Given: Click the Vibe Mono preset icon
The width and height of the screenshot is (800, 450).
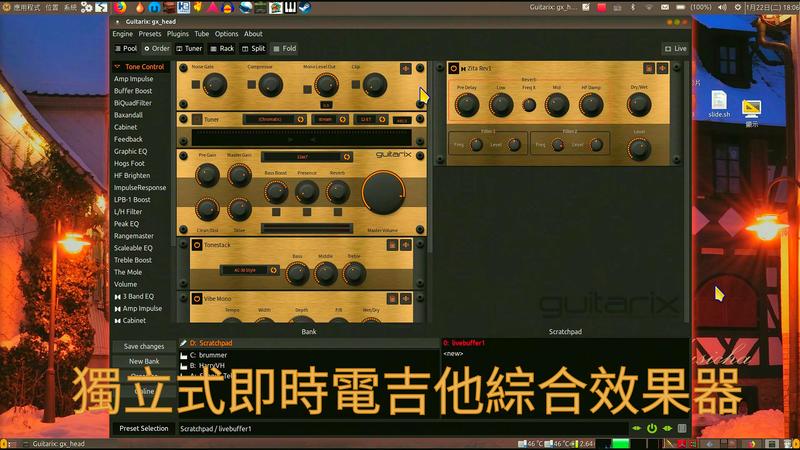Looking at the screenshot, I should pos(392,298).
